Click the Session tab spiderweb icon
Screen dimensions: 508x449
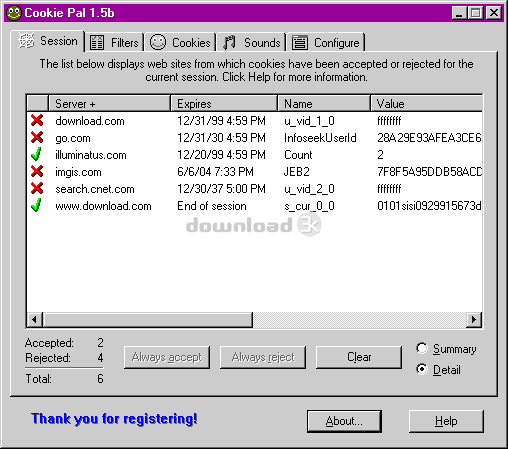coord(27,41)
